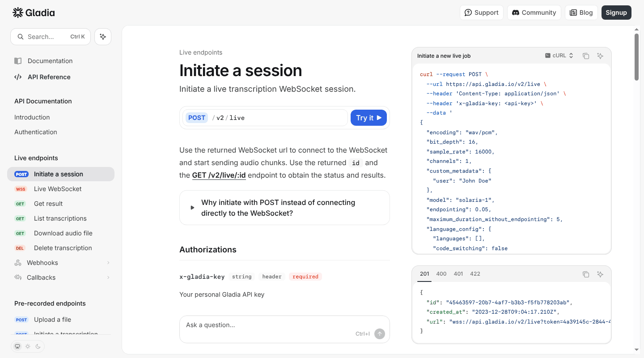The image size is (644, 358).
Task: Select Initiate a session in sidebar
Action: (x=61, y=174)
